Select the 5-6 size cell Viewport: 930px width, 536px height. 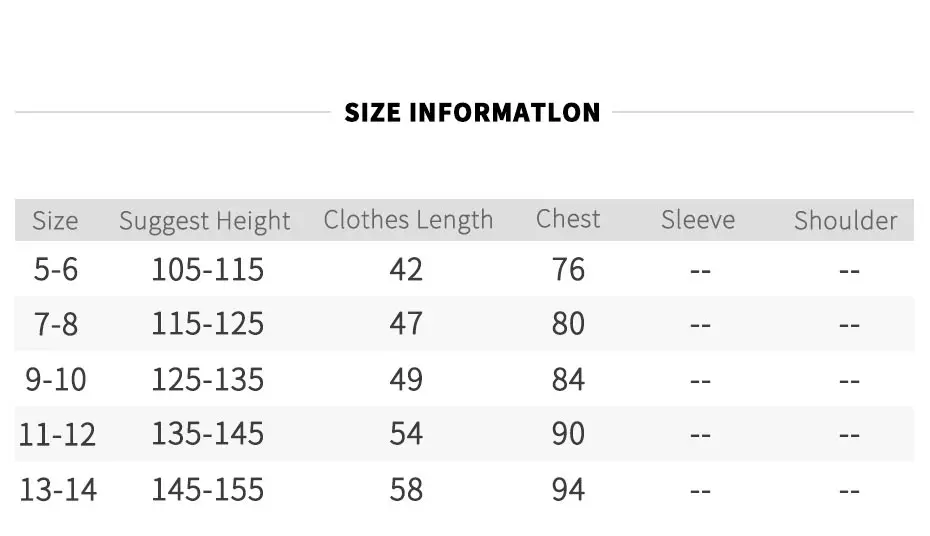click(x=56, y=269)
